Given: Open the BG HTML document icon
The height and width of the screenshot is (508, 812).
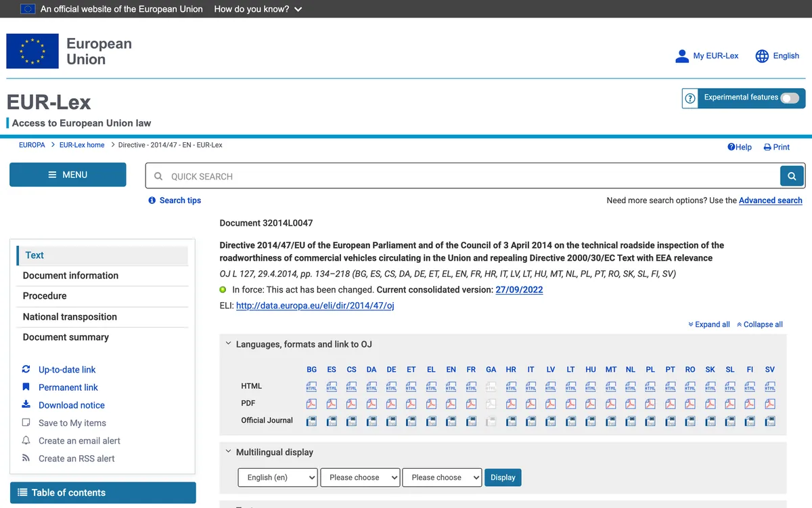Looking at the screenshot, I should [311, 387].
